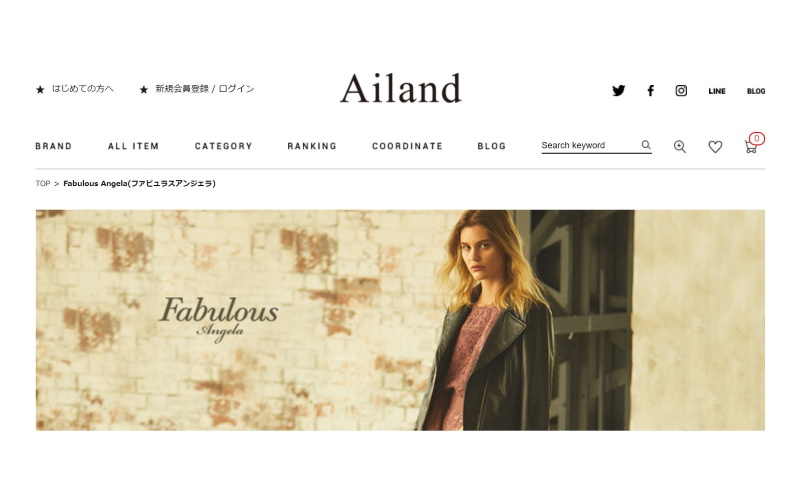
Task: Go to TOP breadcrumb link
Action: (x=43, y=183)
